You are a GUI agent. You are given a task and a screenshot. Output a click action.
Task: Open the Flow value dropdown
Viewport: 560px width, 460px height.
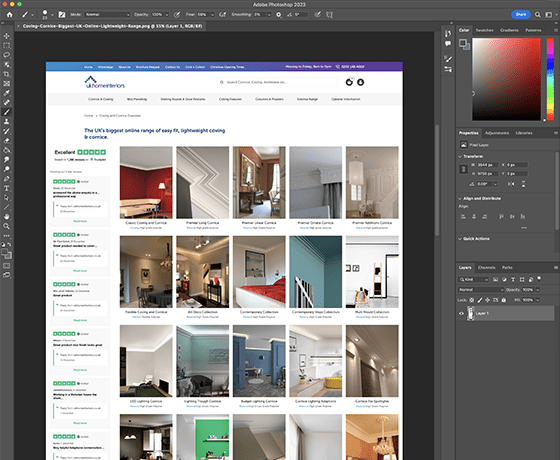pos(212,15)
